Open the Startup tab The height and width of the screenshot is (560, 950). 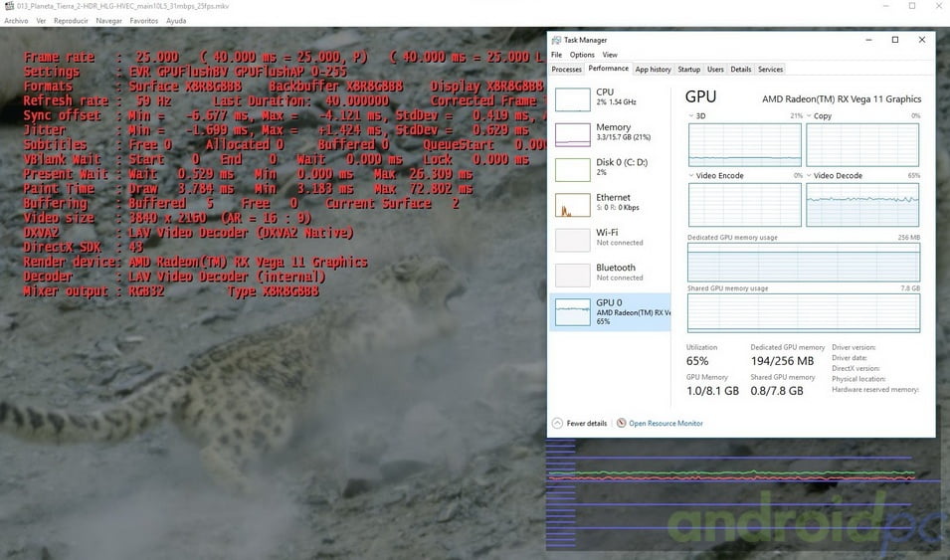coord(688,70)
